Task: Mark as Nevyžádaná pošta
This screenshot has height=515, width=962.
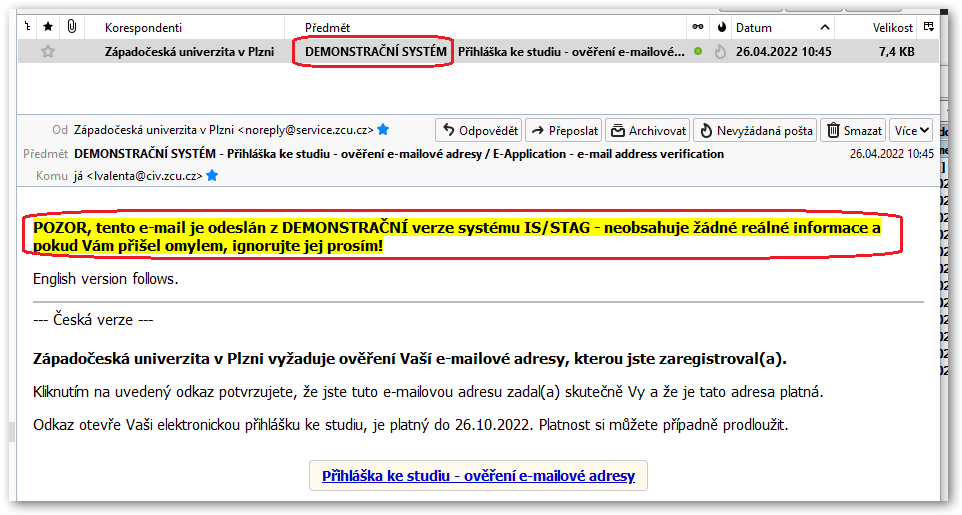Action: [755, 130]
